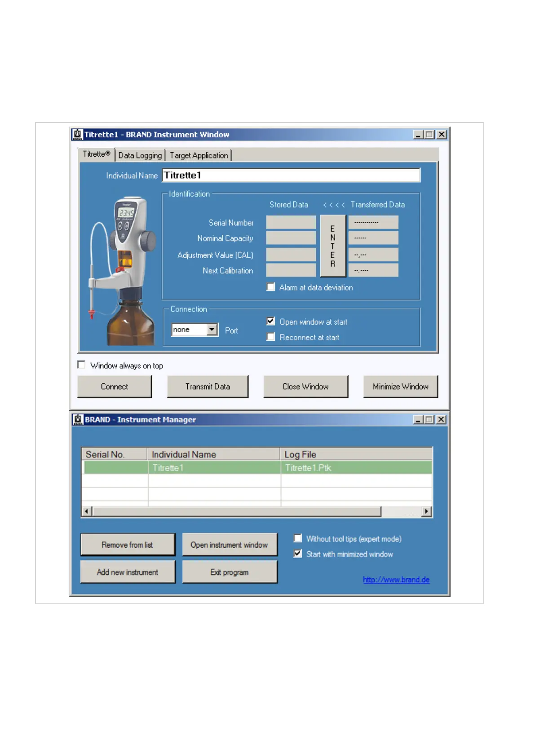Click Transferred Data Serial Number field
This screenshot has width=535, height=756.
pos(373,222)
